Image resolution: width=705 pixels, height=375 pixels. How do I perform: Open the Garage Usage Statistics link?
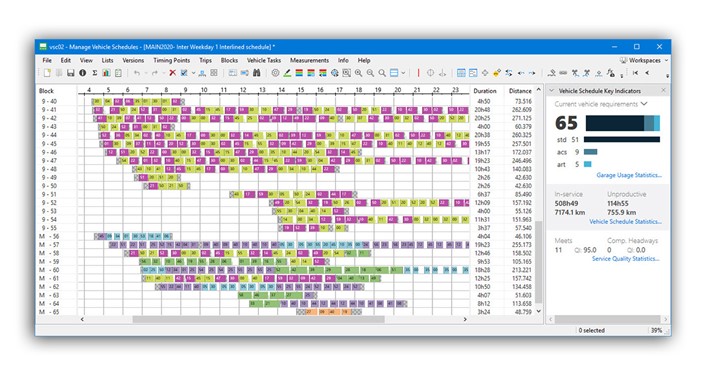[x=629, y=175]
